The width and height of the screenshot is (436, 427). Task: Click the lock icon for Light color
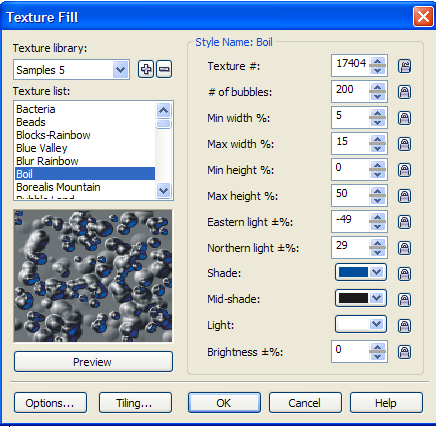(x=404, y=326)
